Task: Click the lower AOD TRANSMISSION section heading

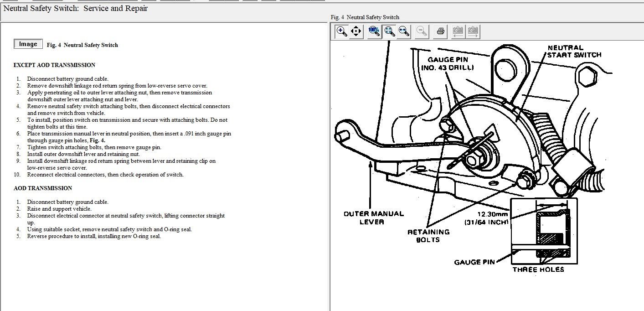Action: (43, 188)
